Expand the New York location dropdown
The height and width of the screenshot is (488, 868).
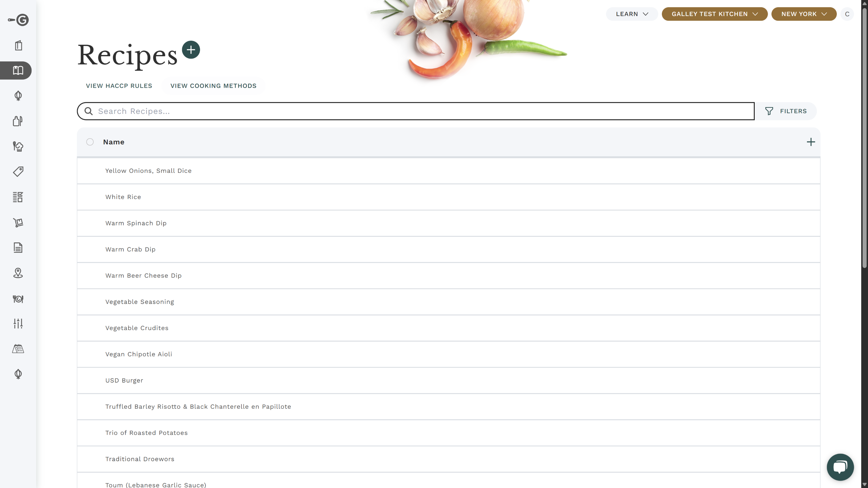coord(804,14)
